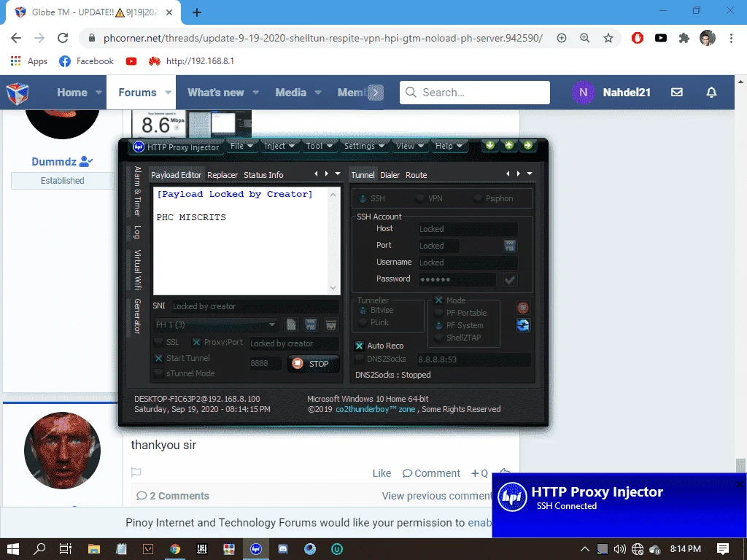Click the blue refresh icon beside Mode group
Screen dimensions: 747x560
pyautogui.click(x=522, y=325)
